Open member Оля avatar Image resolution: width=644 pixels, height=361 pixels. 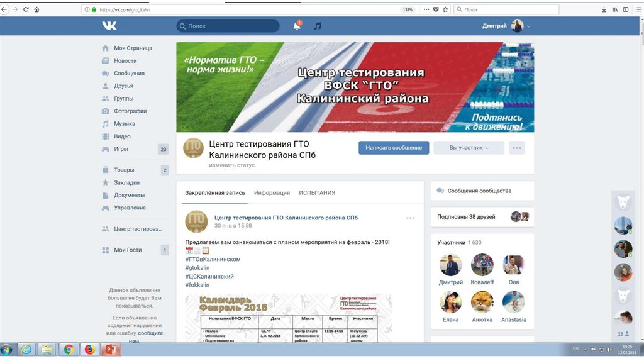(513, 265)
